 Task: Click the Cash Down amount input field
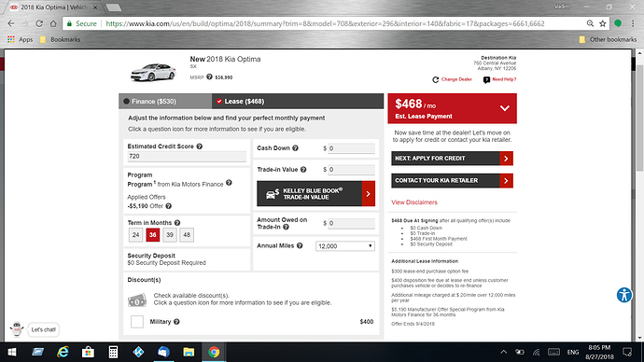coord(351,148)
